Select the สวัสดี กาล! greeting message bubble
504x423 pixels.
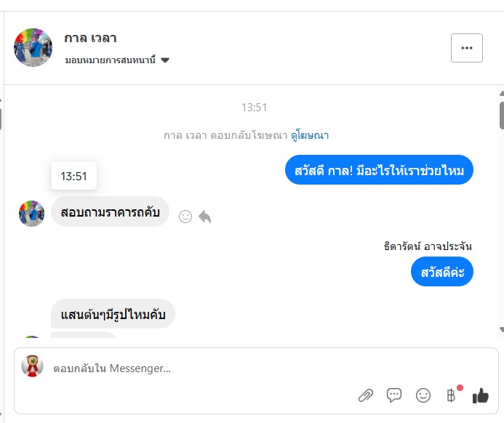click(x=379, y=171)
